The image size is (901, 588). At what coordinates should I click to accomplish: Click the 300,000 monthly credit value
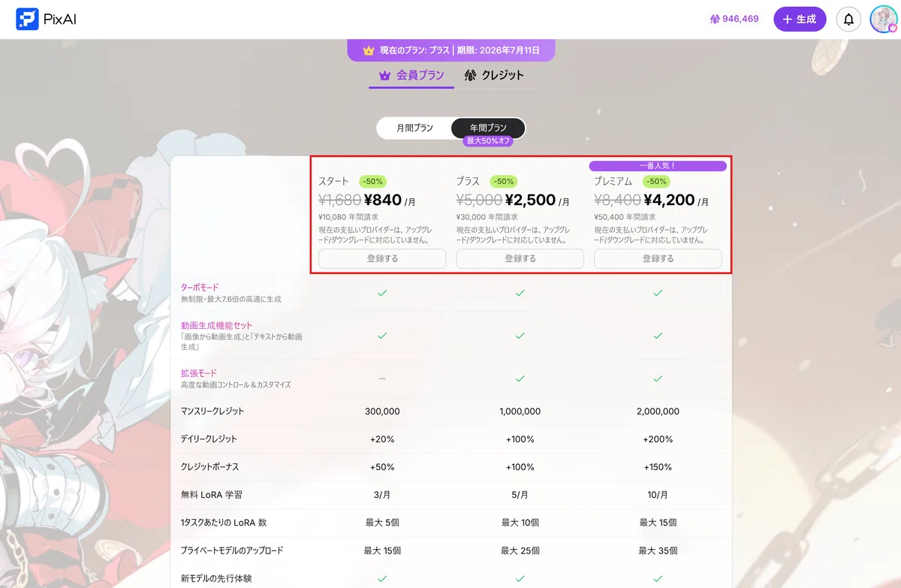pos(381,412)
